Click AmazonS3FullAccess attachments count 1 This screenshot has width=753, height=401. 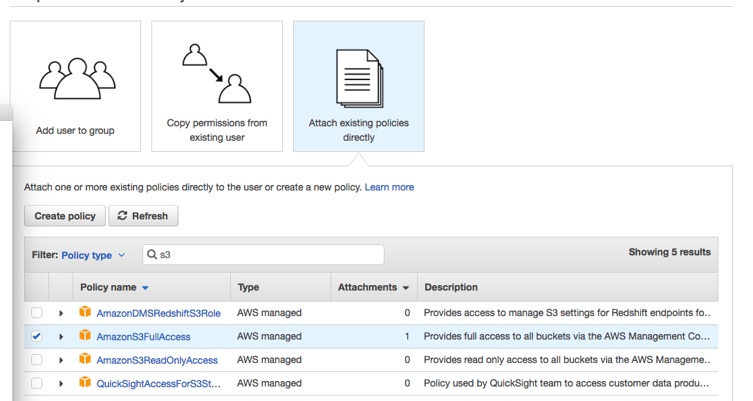(x=407, y=336)
